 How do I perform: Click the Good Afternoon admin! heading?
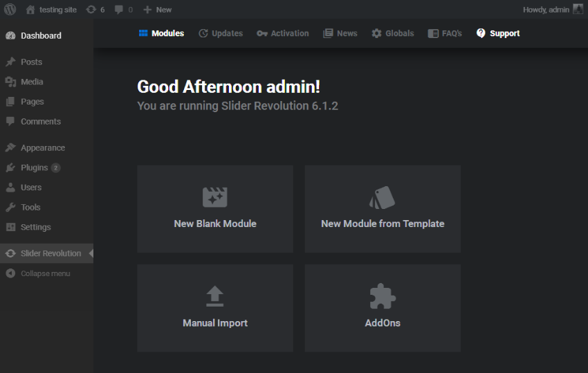[x=228, y=87]
